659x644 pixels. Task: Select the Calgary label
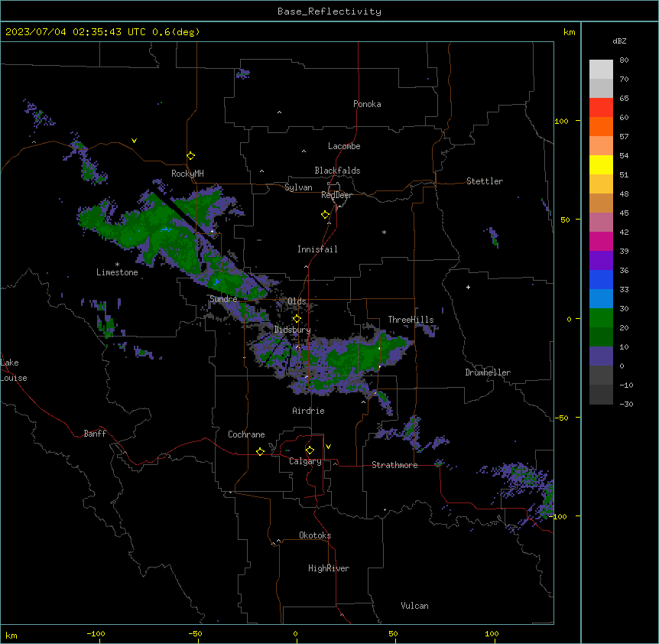click(305, 461)
